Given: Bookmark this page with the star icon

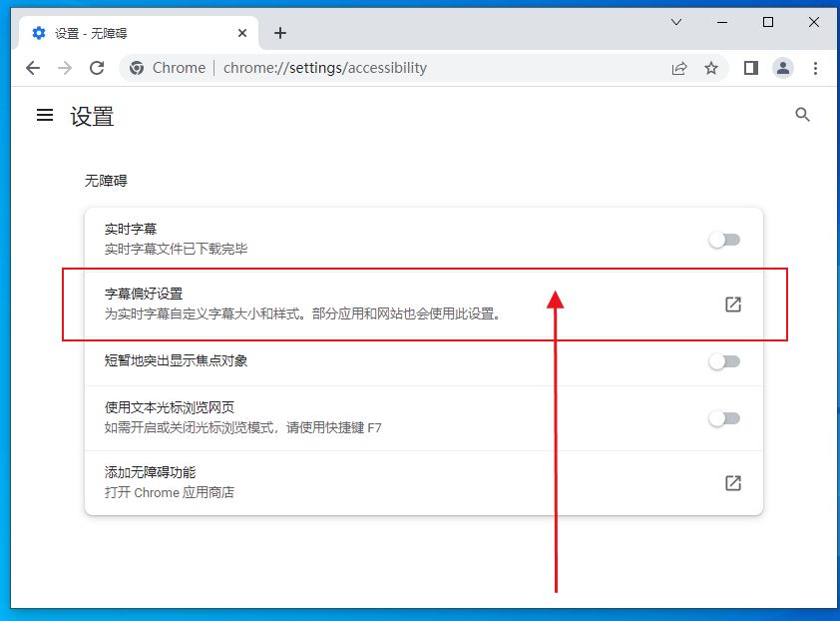Looking at the screenshot, I should tap(711, 68).
